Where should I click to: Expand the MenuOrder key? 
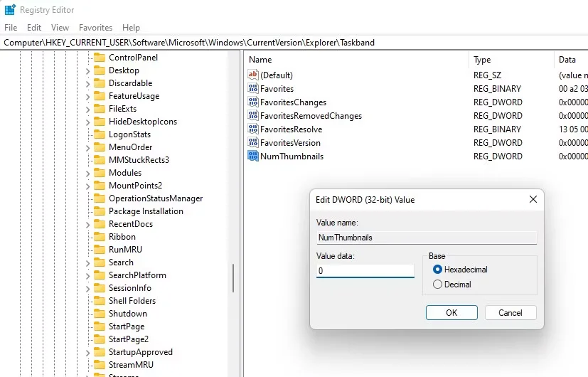point(87,147)
